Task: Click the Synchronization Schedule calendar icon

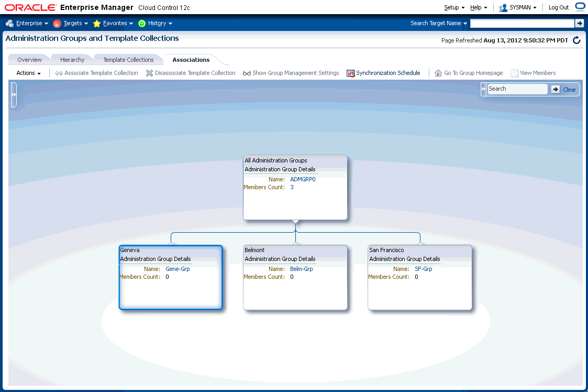Action: 351,73
